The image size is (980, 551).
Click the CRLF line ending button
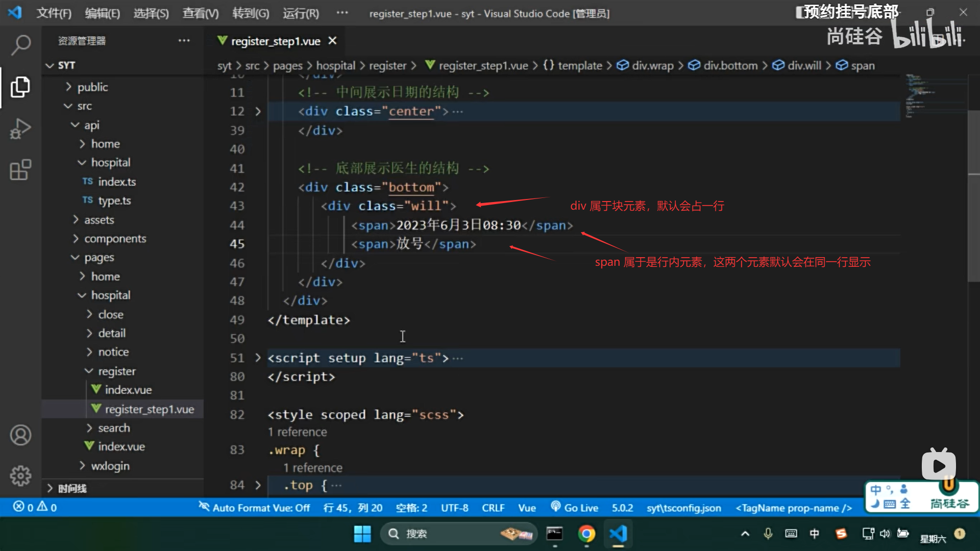point(493,508)
